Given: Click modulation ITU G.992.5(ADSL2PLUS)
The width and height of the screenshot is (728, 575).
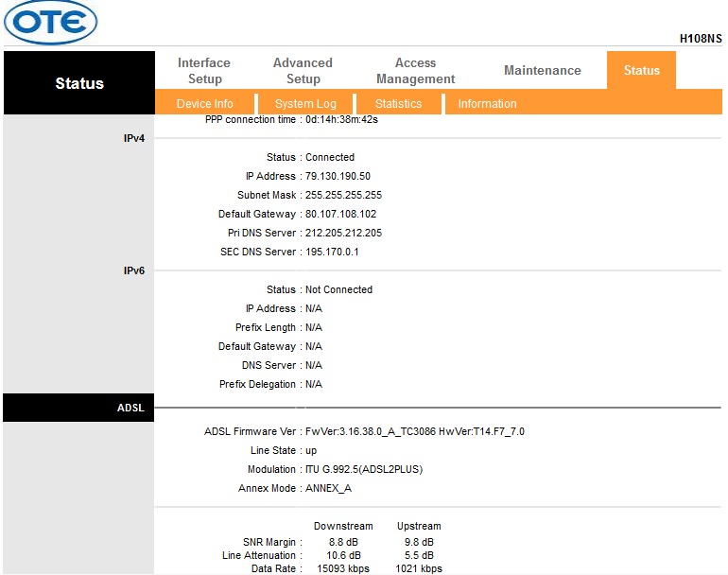Looking at the screenshot, I should pos(364,470).
